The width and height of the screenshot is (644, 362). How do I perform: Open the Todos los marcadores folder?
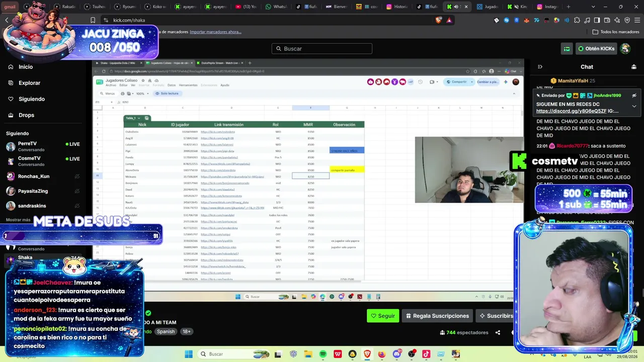(x=616, y=32)
